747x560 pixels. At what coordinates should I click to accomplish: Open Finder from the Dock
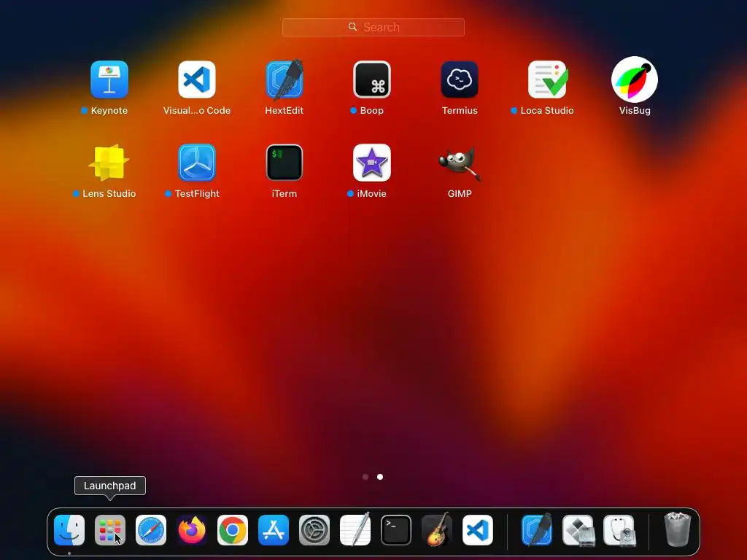tap(69, 530)
